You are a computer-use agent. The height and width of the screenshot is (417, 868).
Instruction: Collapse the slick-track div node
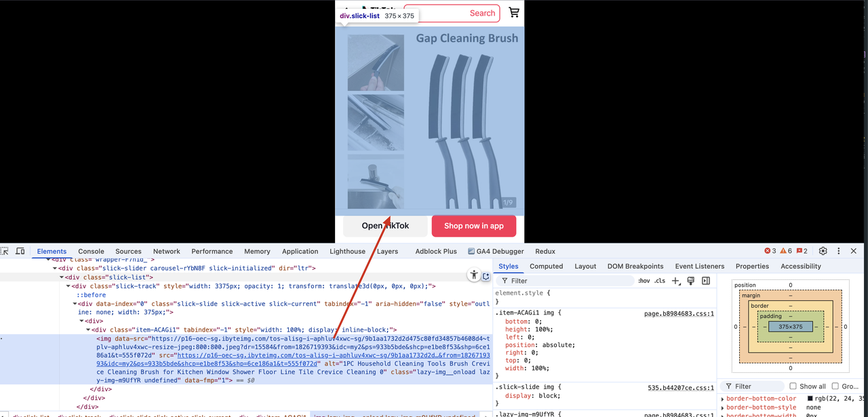(68, 286)
